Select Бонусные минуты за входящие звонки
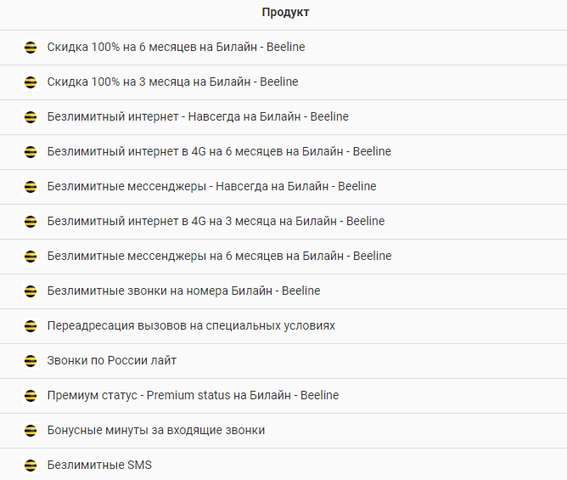 (156, 430)
